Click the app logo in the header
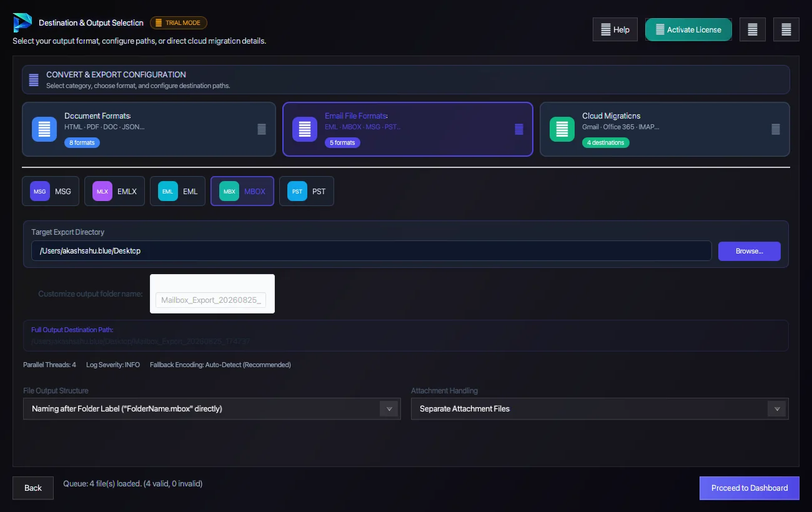812x512 pixels. pyautogui.click(x=22, y=23)
